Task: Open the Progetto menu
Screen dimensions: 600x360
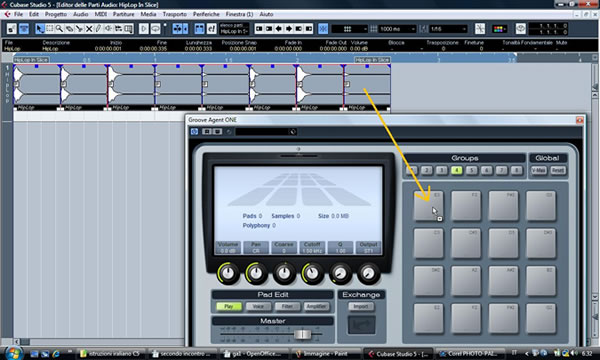Action: 56,14
